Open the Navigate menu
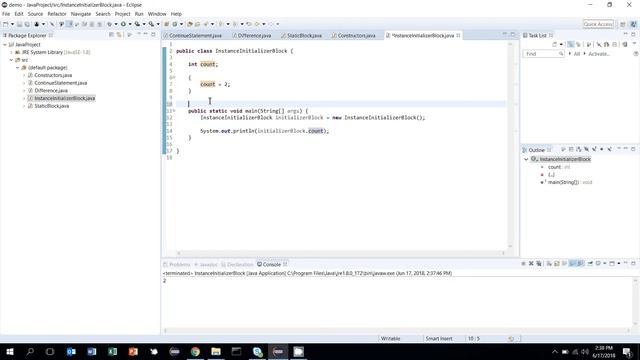 coord(81,14)
